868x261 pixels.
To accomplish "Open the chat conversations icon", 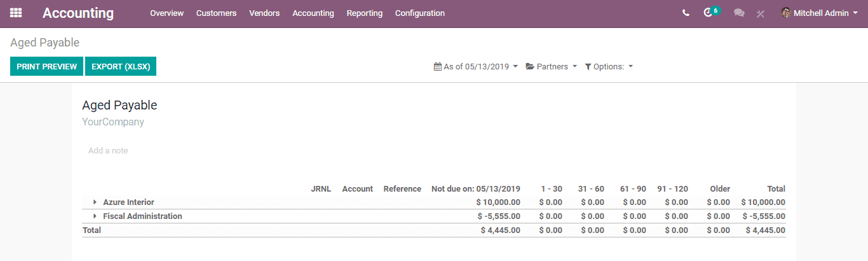I will 739,13.
